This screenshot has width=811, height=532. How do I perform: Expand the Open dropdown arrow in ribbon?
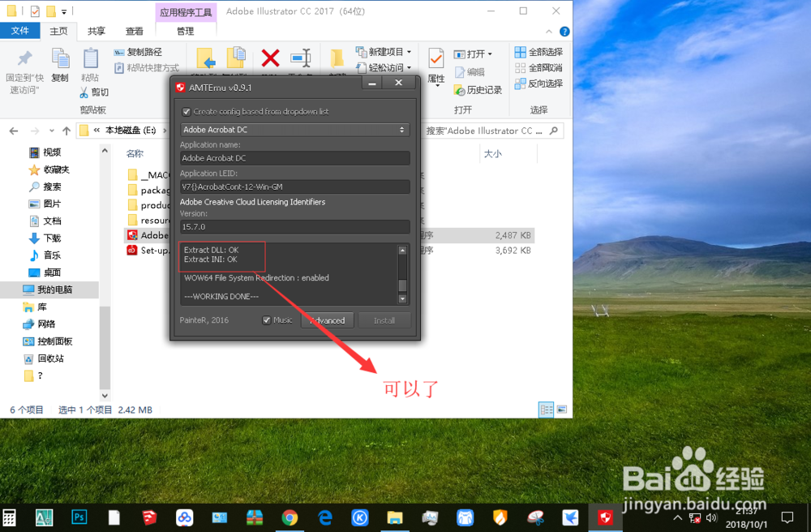[x=490, y=54]
